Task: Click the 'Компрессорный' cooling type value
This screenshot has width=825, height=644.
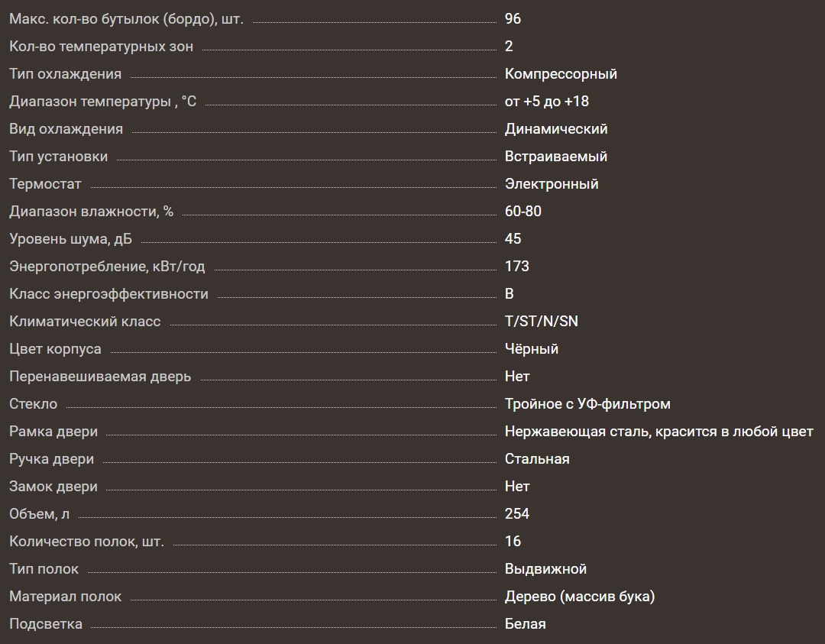Action: tap(561, 74)
